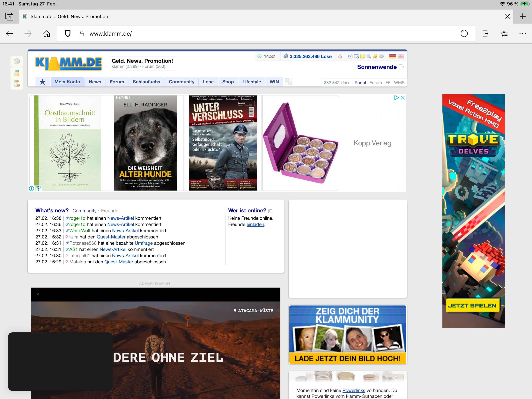Open the yellow sticky note icon

coord(362,56)
